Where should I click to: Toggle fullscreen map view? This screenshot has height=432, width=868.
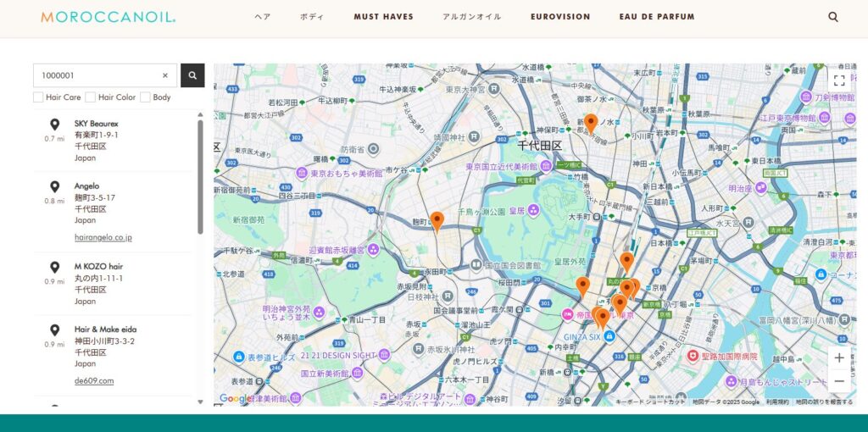(x=838, y=80)
